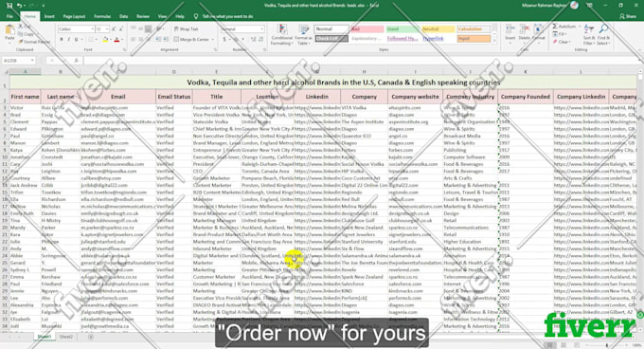The image size is (644, 349).
Task: Click AutoSum sigma icon
Action: click(555, 27)
